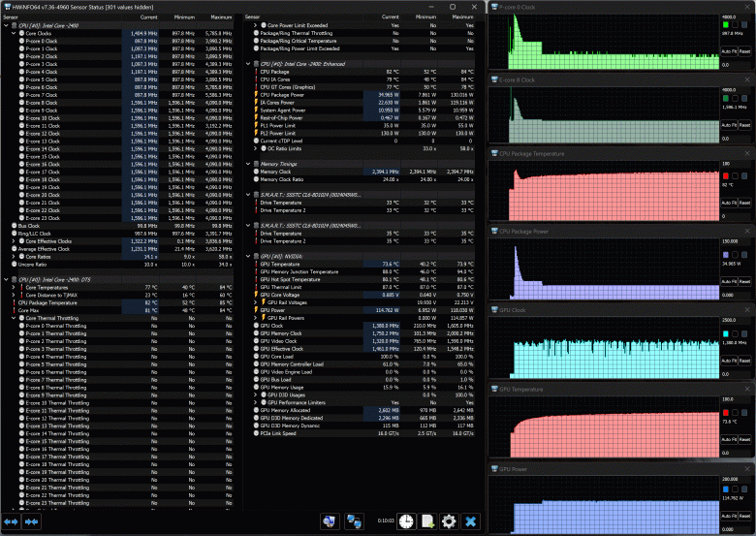Click the round icon beside PCIe Link Speed
756x536 pixels.
(x=256, y=433)
